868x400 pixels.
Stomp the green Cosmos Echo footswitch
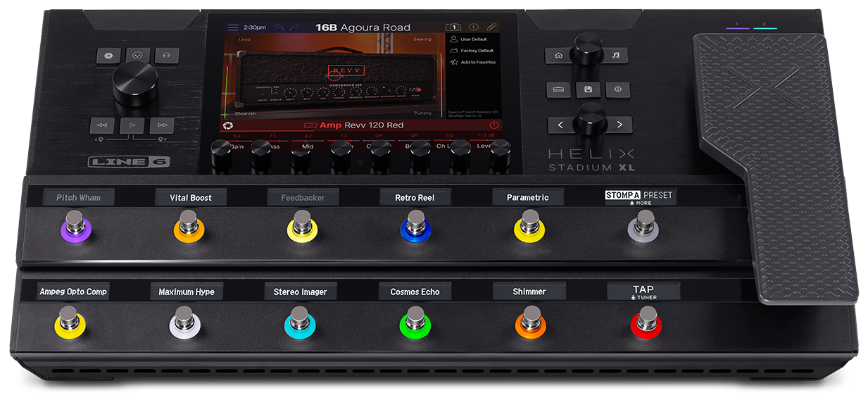point(415,323)
